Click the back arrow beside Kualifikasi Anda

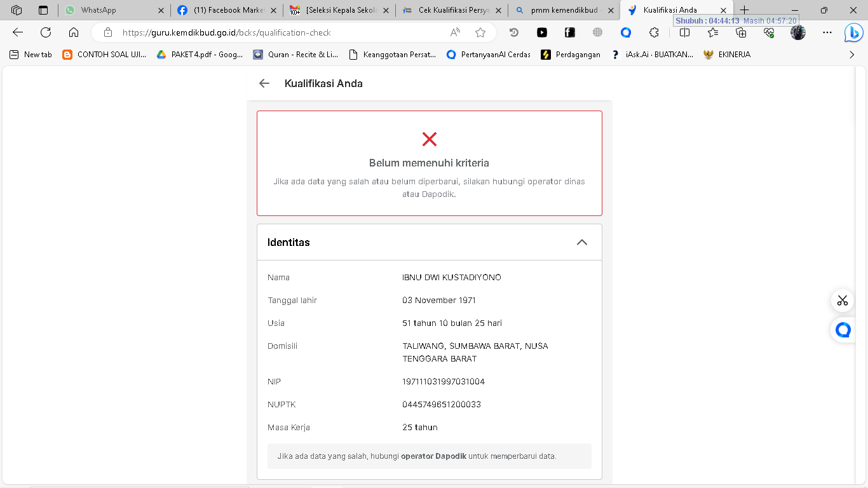(x=264, y=83)
